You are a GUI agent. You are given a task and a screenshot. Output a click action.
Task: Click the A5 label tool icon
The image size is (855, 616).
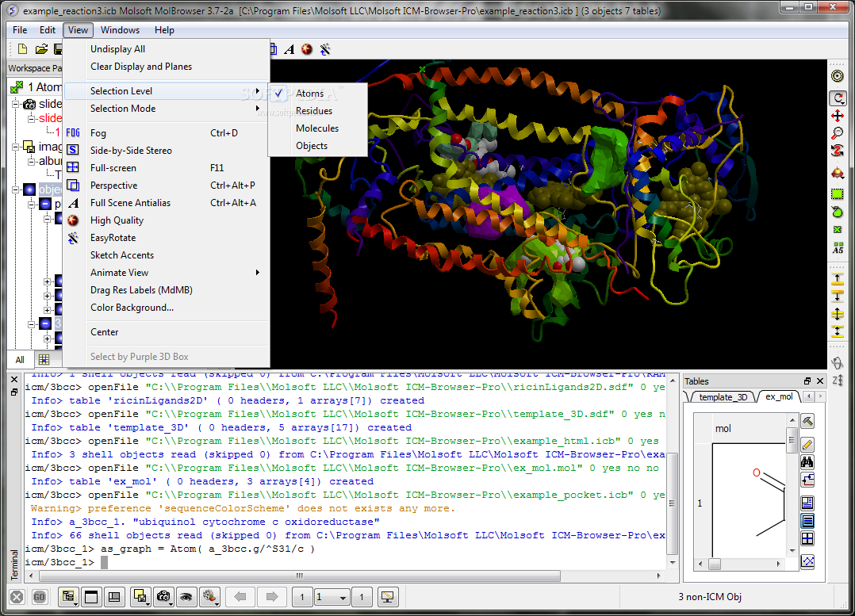[x=837, y=248]
